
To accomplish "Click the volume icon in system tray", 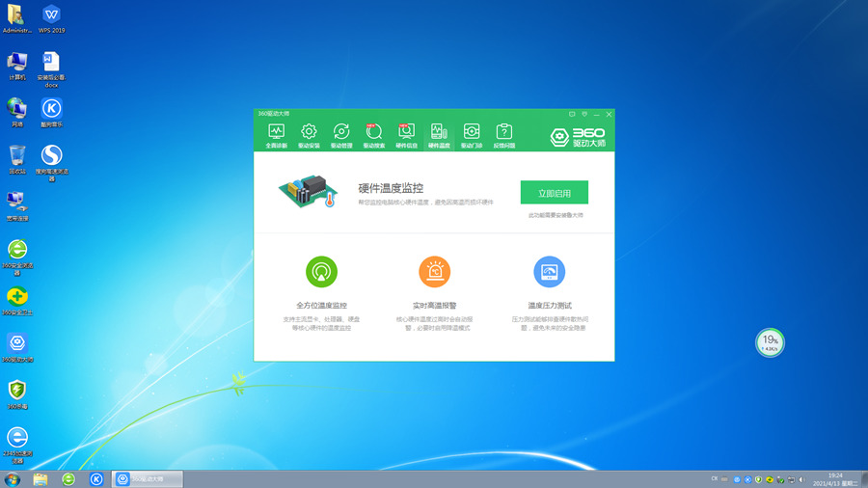I will pyautogui.click(x=800, y=479).
